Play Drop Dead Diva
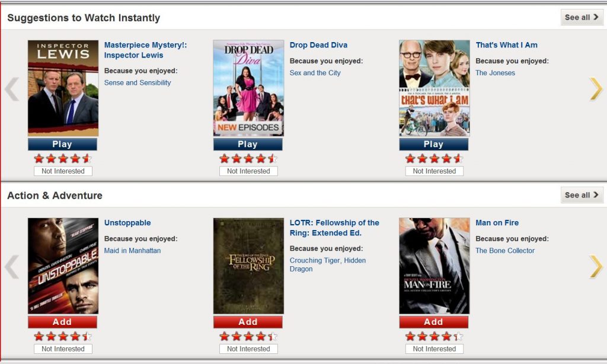 (x=248, y=145)
